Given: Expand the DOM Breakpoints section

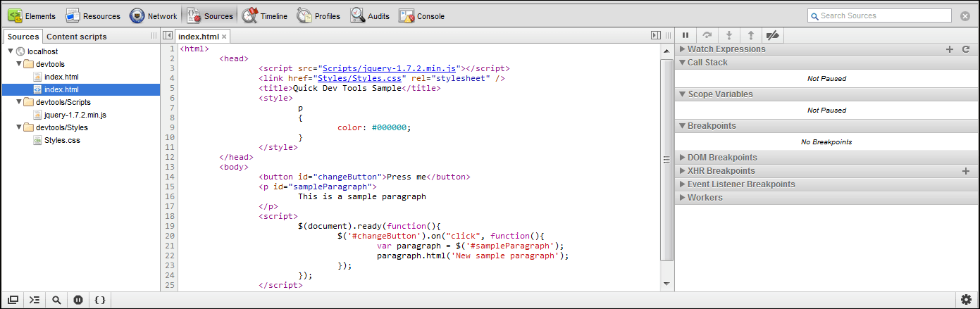Looking at the screenshot, I should pyautogui.click(x=682, y=158).
